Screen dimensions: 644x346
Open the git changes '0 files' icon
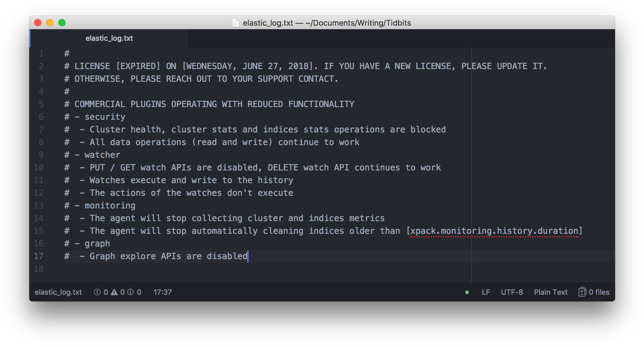(582, 292)
